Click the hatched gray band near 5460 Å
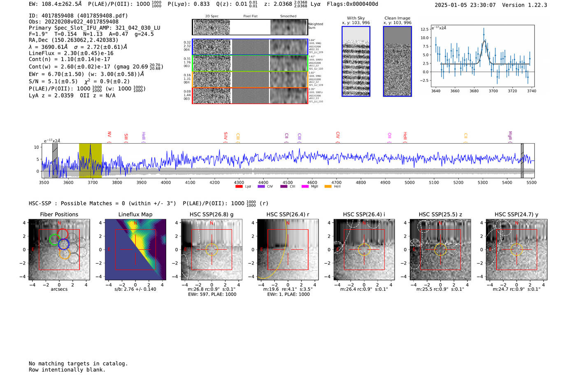This screenshot has height=392, width=576. 522,160
